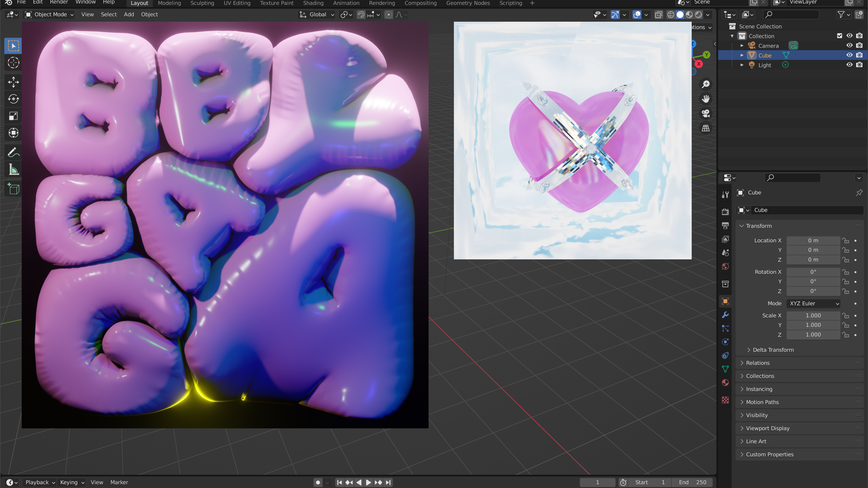Switch to the Shading workspace tab
868x488 pixels.
click(313, 3)
